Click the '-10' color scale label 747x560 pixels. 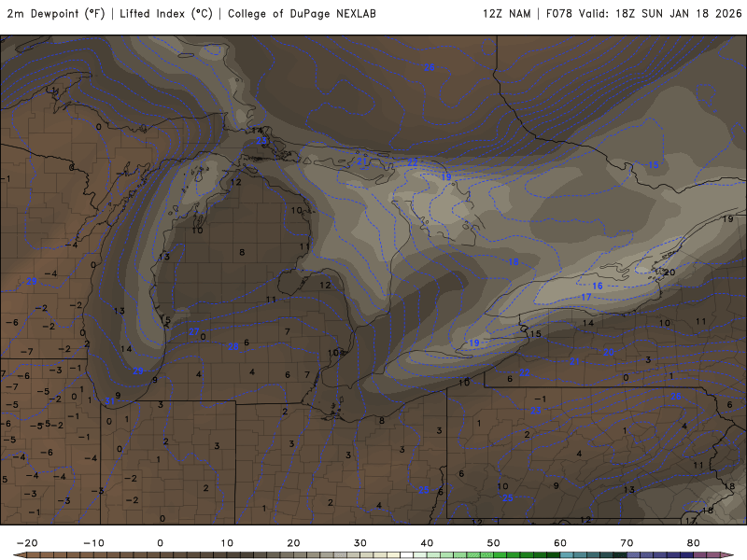[93, 543]
